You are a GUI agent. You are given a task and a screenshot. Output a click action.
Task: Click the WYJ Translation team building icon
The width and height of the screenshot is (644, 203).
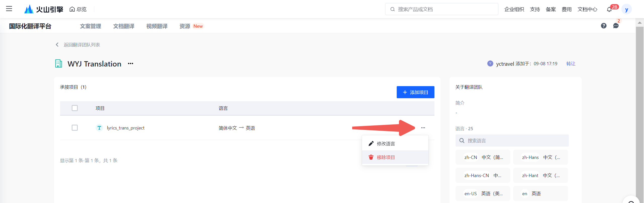click(x=59, y=63)
